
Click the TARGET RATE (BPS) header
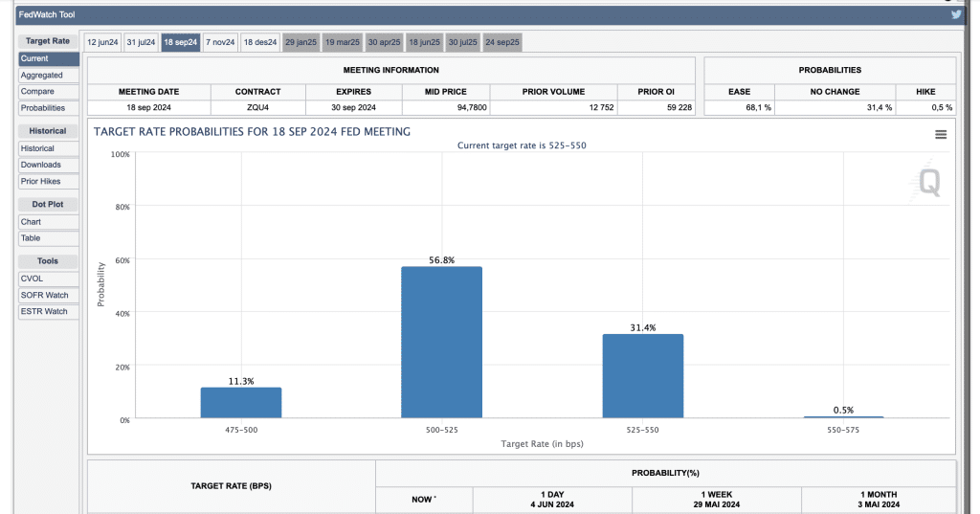(232, 486)
